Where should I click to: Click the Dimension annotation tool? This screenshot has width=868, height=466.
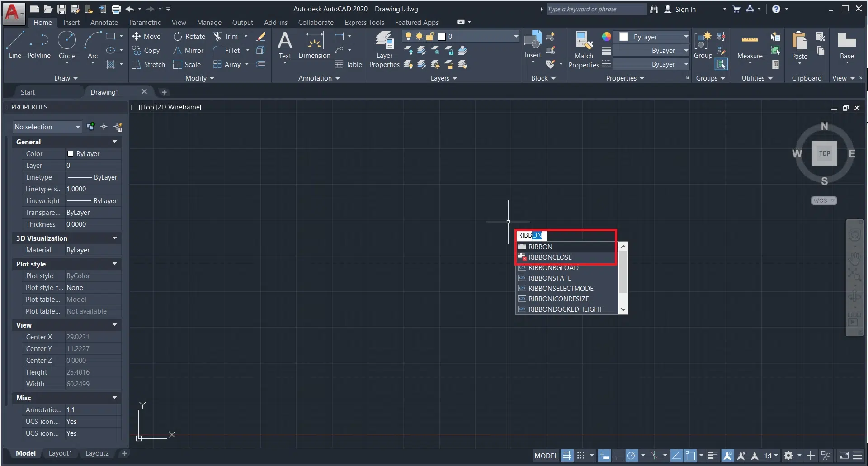tap(314, 45)
